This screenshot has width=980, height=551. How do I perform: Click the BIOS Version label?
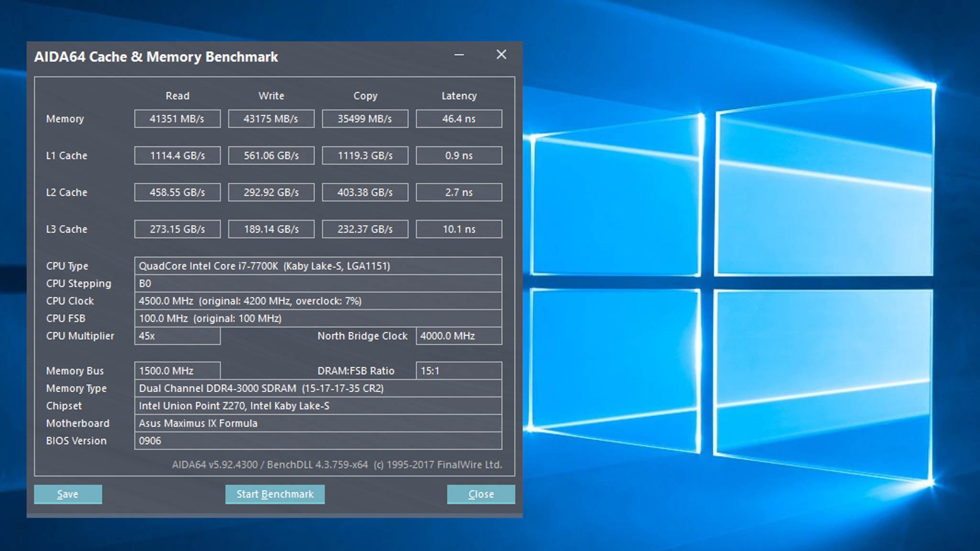pos(76,441)
